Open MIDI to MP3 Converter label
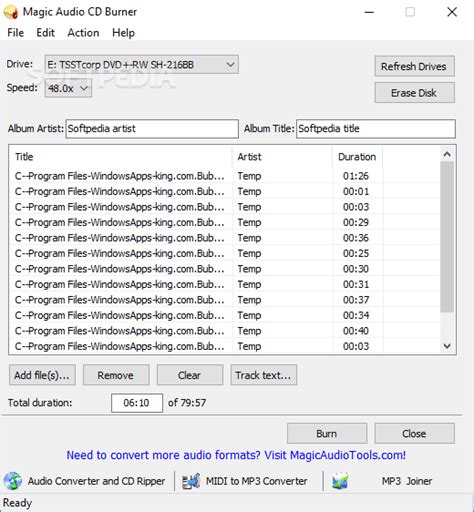Image resolution: width=474 pixels, height=512 pixels. pyautogui.click(x=257, y=481)
